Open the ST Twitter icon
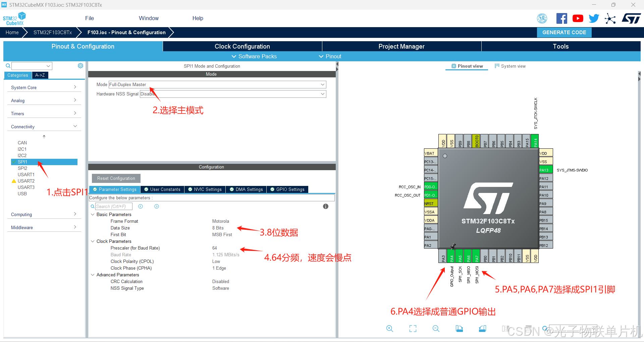This screenshot has width=644, height=342. (x=594, y=18)
